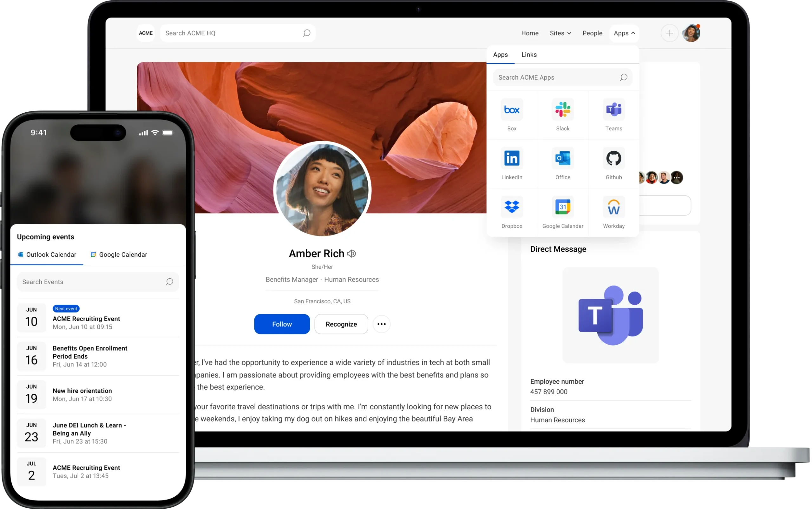
Task: Open the People navigation menu item
Action: point(592,33)
